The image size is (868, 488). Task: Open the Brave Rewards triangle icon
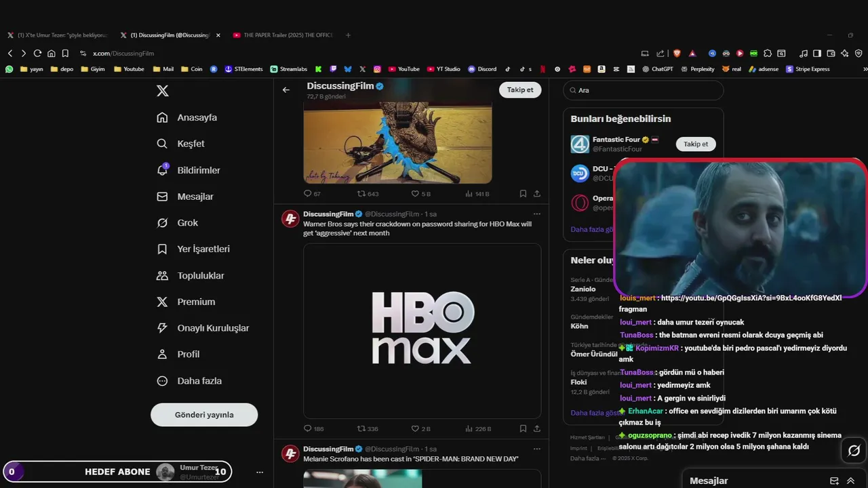coord(692,53)
